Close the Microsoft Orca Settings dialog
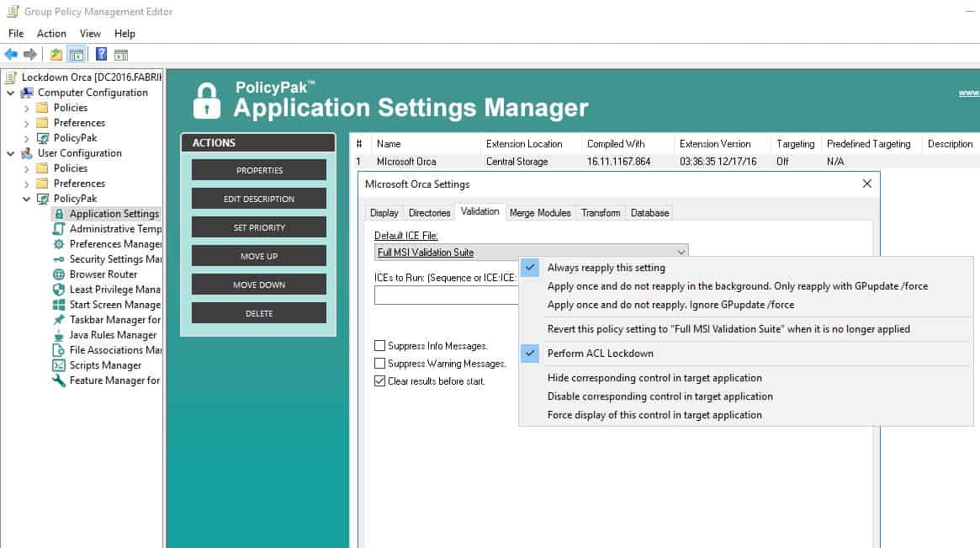Image resolution: width=980 pixels, height=548 pixels. [867, 184]
